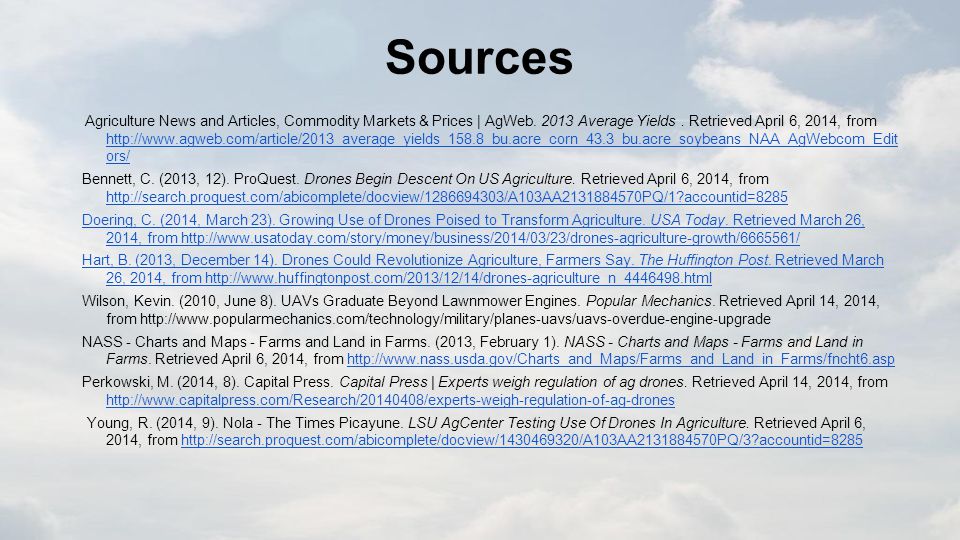Click '2013 Average Yields' italic title

608,121
